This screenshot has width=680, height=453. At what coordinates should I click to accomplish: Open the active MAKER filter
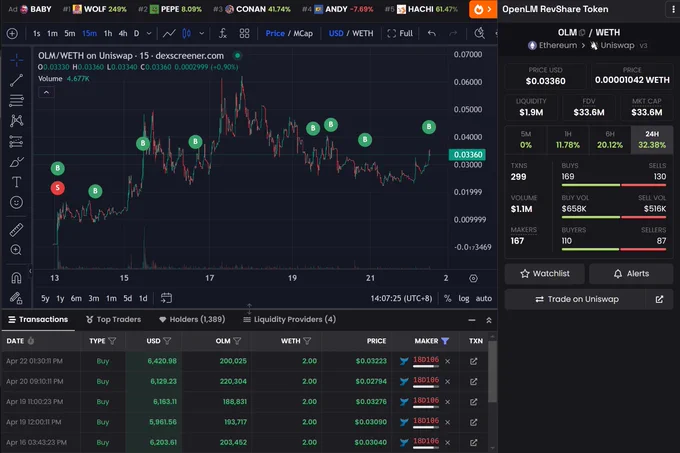click(x=445, y=341)
